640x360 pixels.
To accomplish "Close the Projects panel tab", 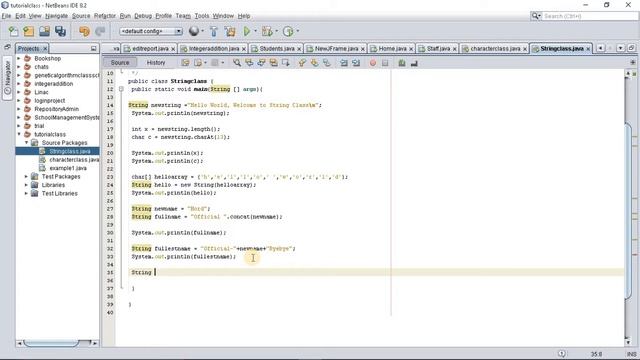I will pyautogui.click(x=45, y=49).
